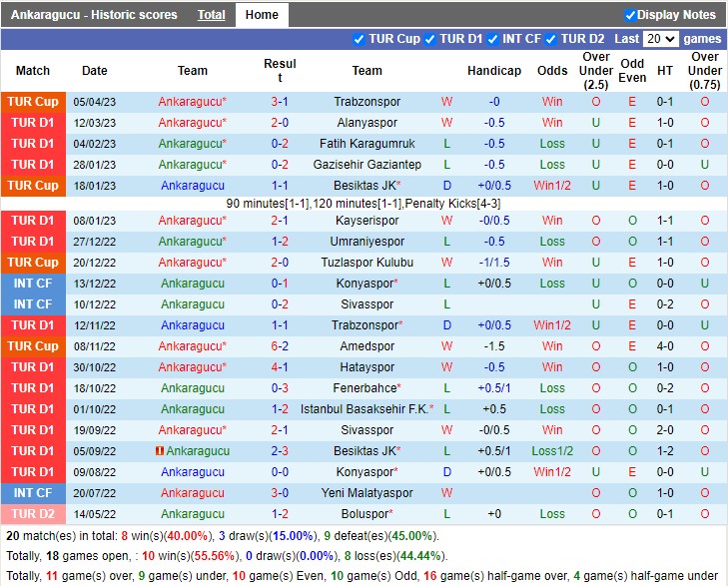Click the Gazisehir Gaziantep team name
The width and height of the screenshot is (728, 586).
coord(366,165)
